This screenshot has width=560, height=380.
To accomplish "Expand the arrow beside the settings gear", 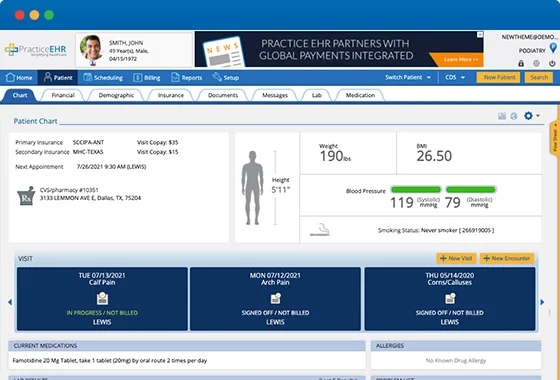I will (x=538, y=116).
